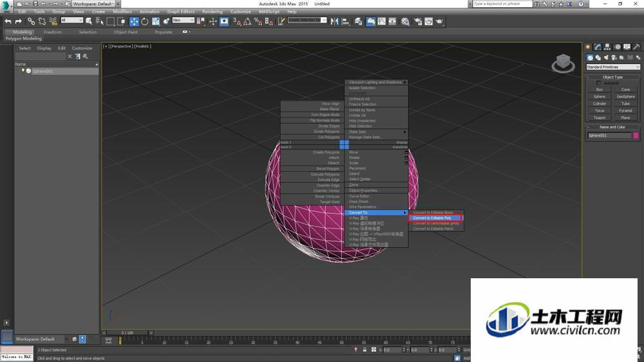Enable the Spinner Snap toggle
Viewport: 644px width, 362px height.
[269, 21]
